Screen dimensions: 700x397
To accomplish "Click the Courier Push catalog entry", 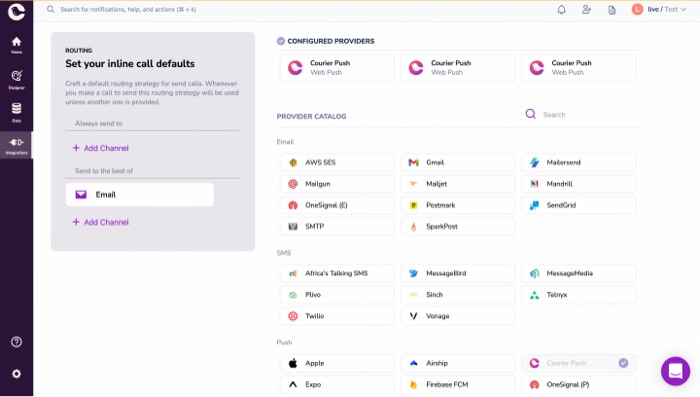I will (579, 364).
